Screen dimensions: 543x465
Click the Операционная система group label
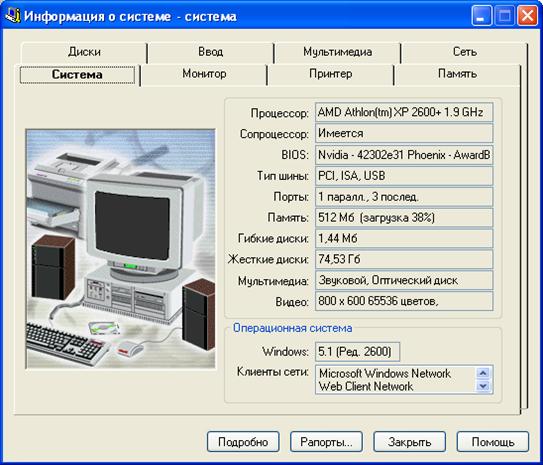coord(292,328)
